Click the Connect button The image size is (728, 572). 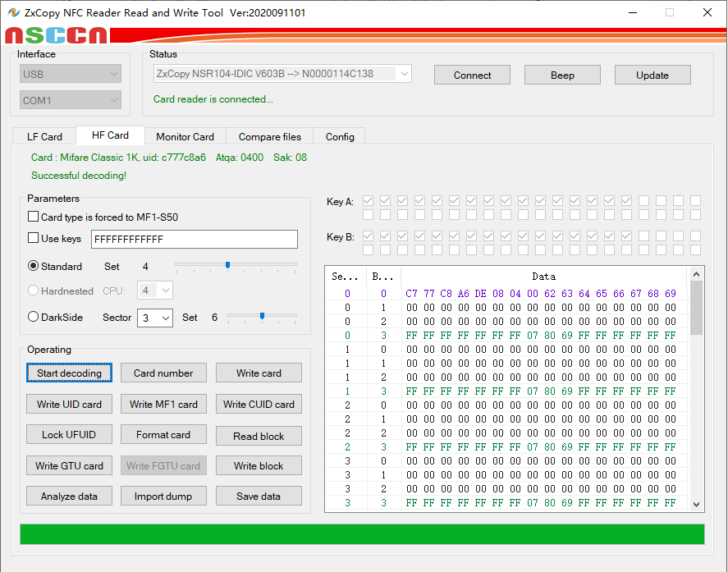point(472,75)
